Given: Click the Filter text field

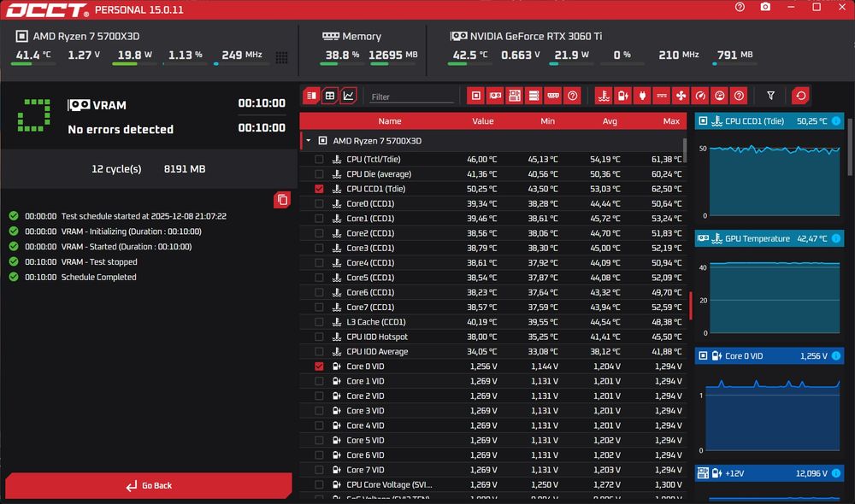Looking at the screenshot, I should click(411, 97).
